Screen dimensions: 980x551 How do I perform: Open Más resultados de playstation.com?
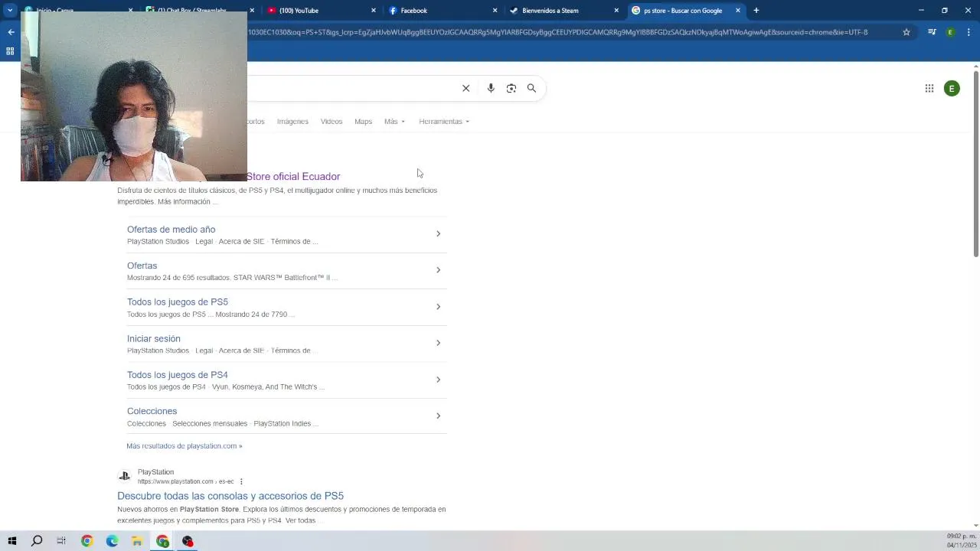point(185,446)
